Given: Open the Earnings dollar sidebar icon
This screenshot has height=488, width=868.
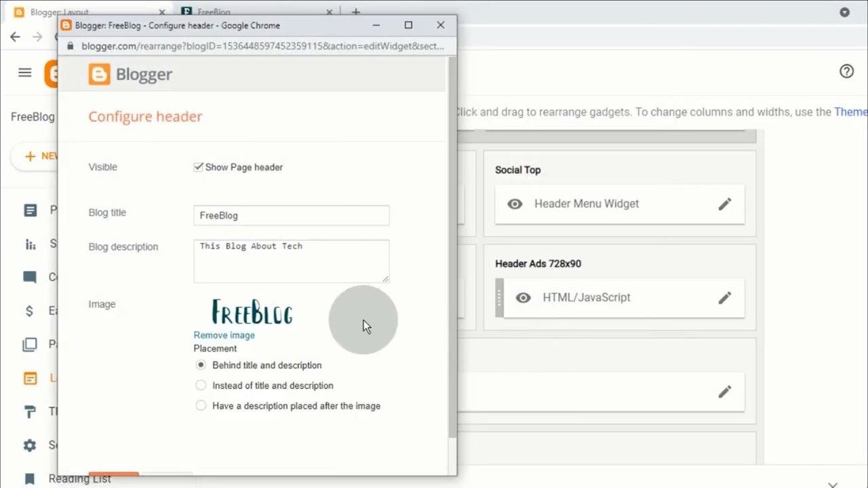Looking at the screenshot, I should point(29,311).
